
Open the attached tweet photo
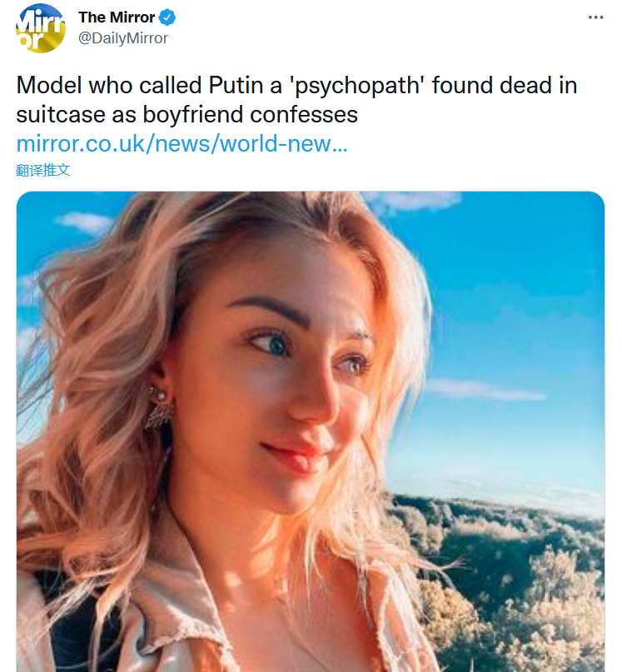pos(310,431)
